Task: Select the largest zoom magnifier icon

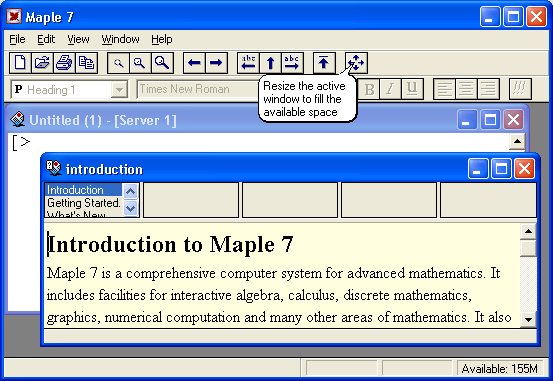Action: [x=162, y=63]
